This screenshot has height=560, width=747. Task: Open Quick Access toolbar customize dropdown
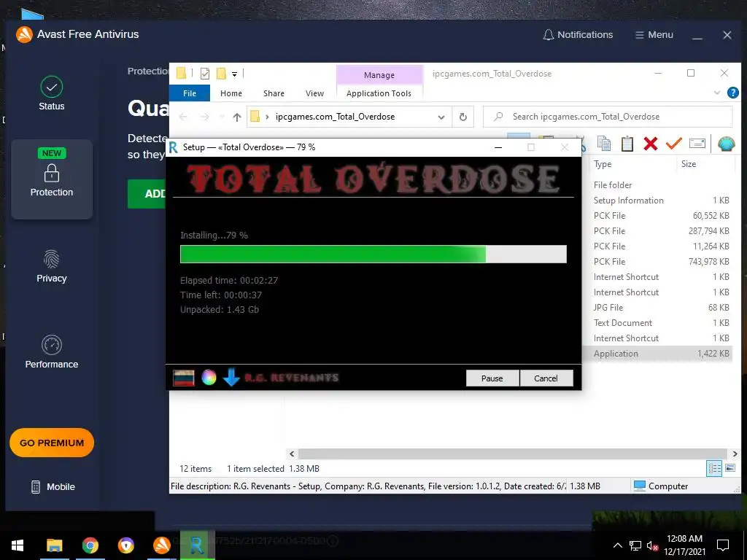[x=234, y=74]
